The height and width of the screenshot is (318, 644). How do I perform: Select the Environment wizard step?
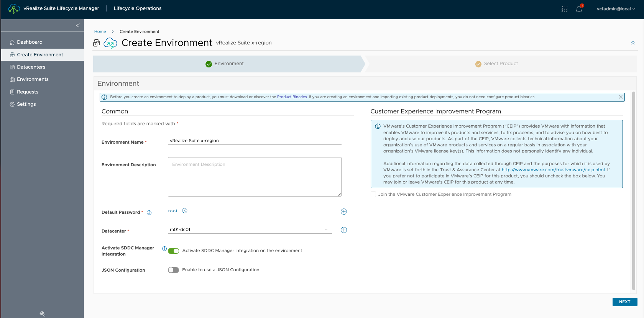(x=228, y=64)
